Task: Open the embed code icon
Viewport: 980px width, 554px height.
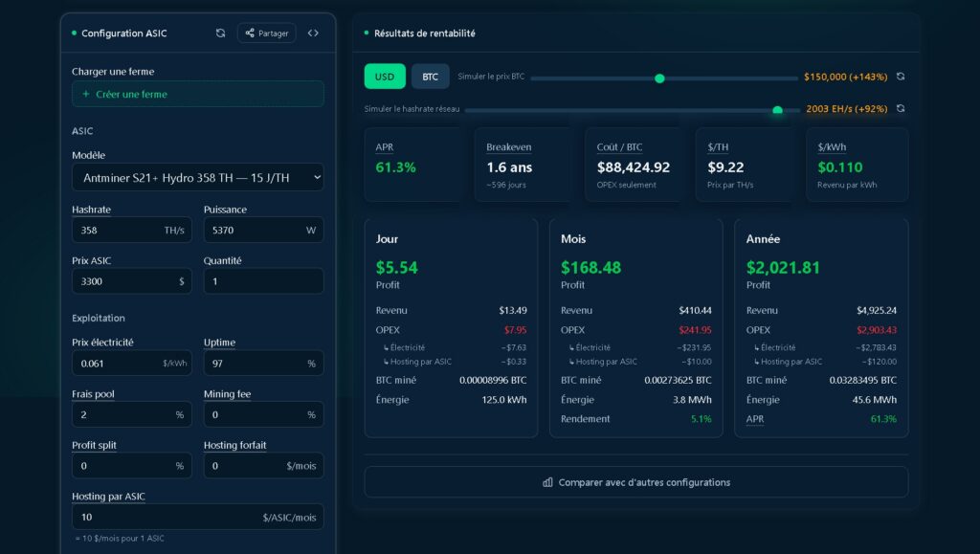Action: [x=313, y=33]
